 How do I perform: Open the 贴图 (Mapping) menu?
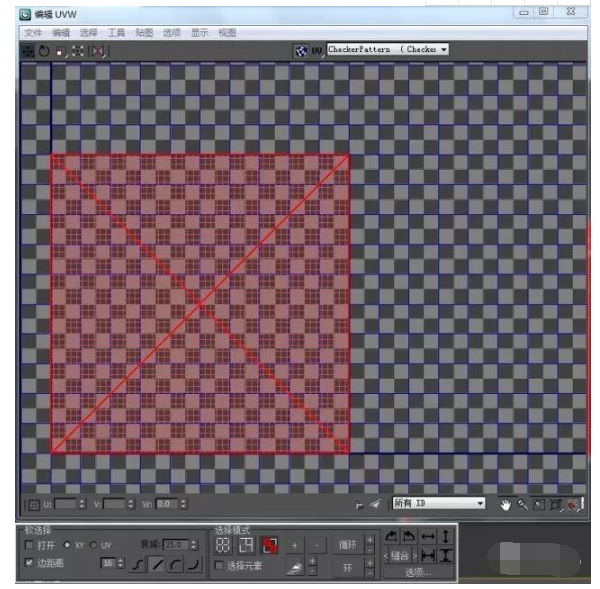tap(144, 33)
